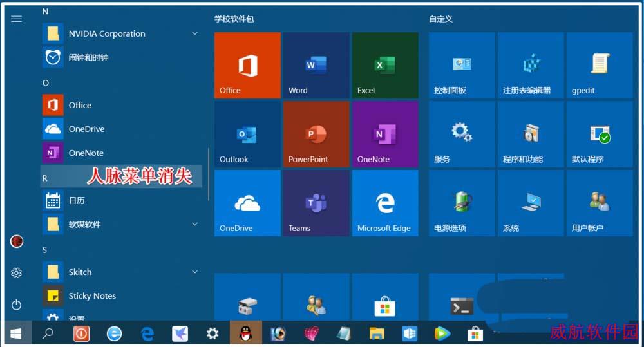The image size is (644, 347).
Task: Open the PowerPoint tile
Action: 316,135
